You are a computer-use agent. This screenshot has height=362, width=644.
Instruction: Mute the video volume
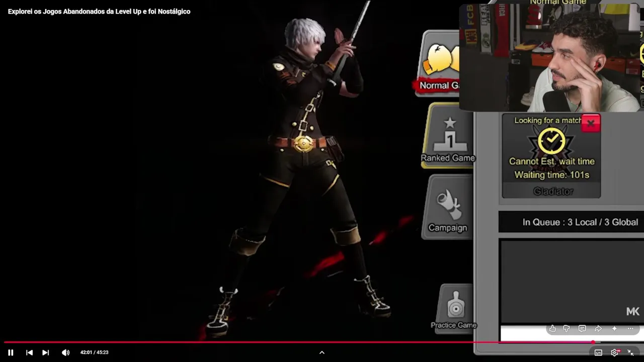click(65, 352)
